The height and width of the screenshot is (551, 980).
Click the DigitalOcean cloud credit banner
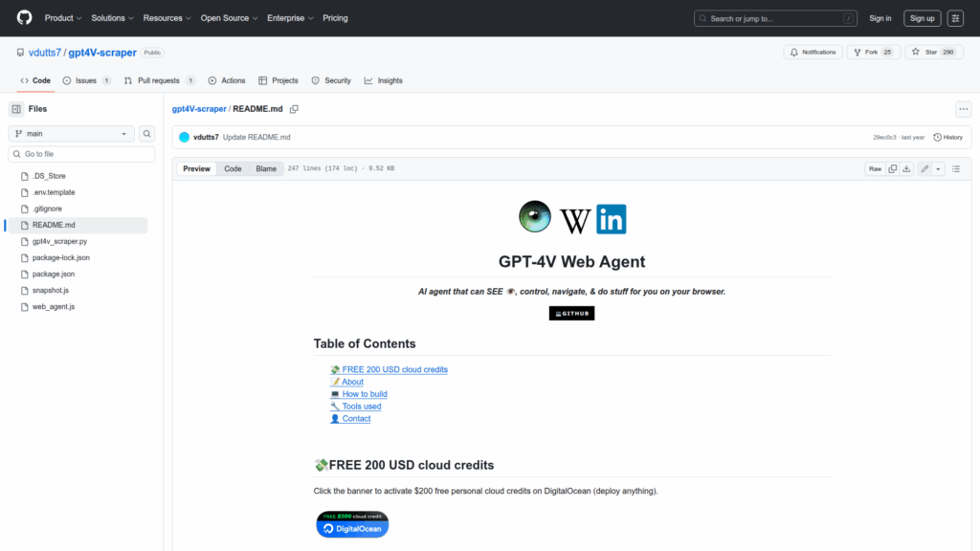[x=352, y=524]
